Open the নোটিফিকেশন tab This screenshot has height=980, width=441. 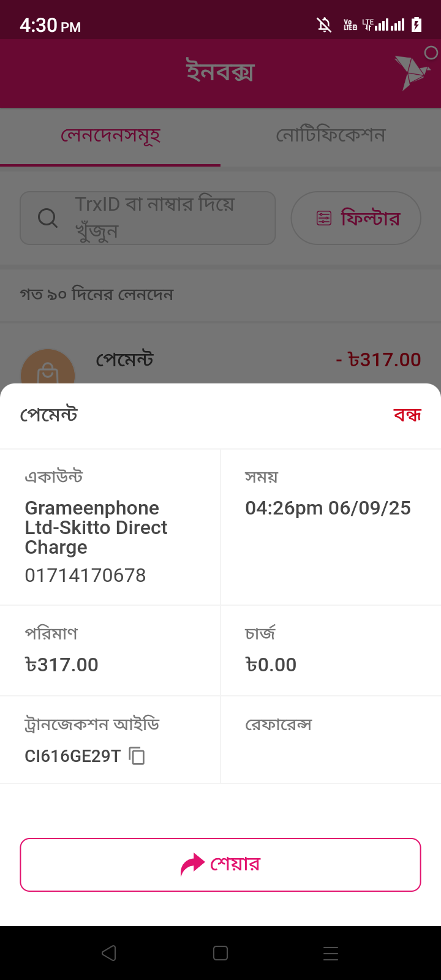[x=331, y=135]
